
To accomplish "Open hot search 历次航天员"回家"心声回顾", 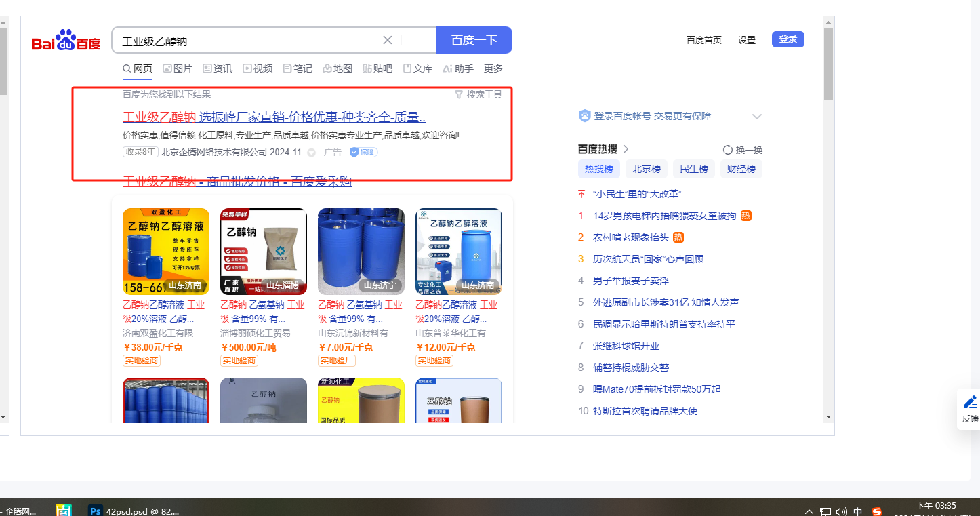I will [649, 259].
